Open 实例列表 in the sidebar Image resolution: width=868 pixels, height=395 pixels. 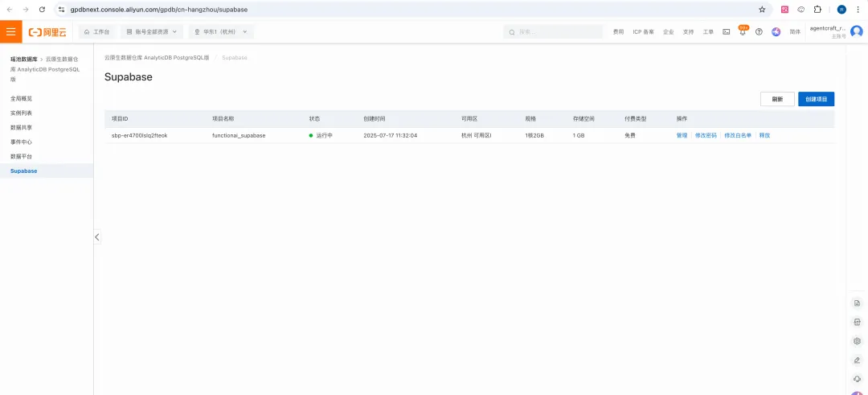pyautogui.click(x=21, y=113)
